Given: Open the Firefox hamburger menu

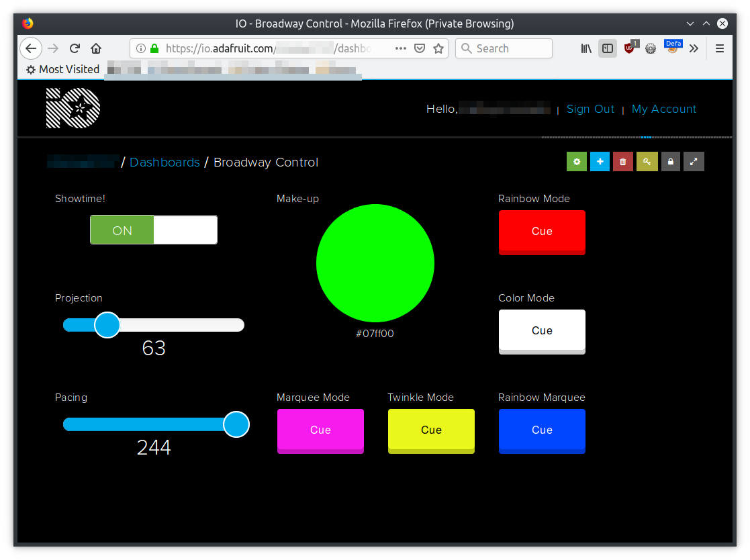Looking at the screenshot, I should (719, 48).
